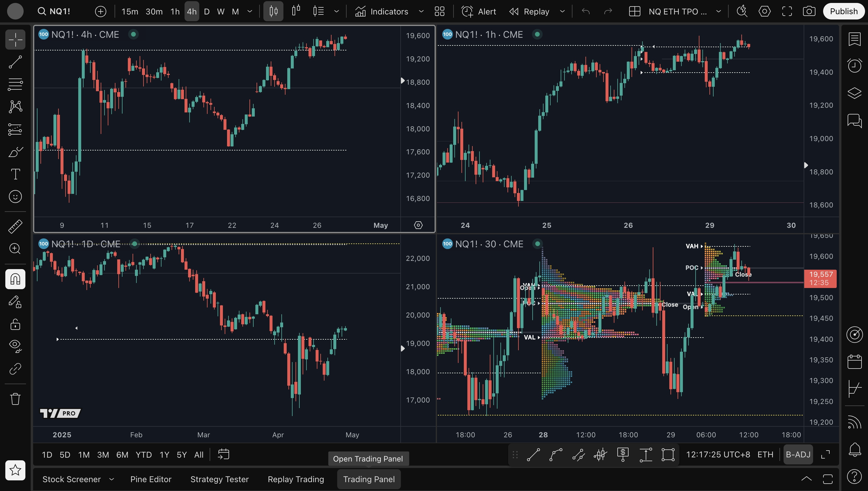Open the economic calendar sidebar icon

[x=854, y=362]
